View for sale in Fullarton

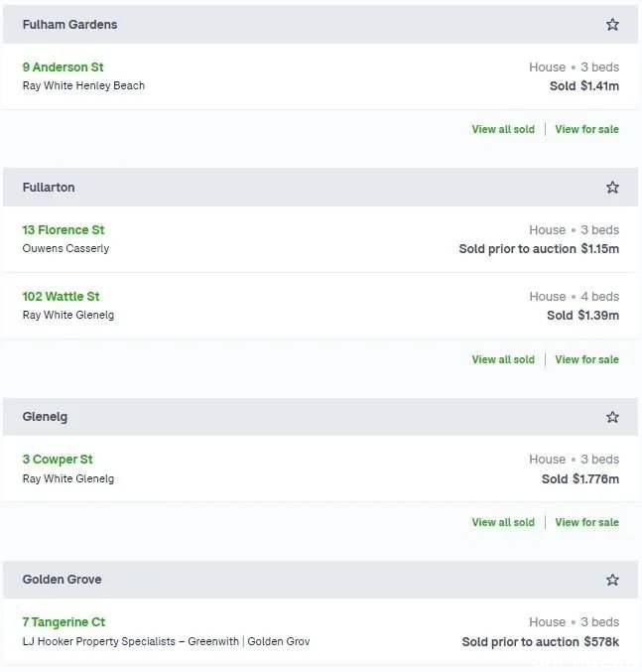586,359
